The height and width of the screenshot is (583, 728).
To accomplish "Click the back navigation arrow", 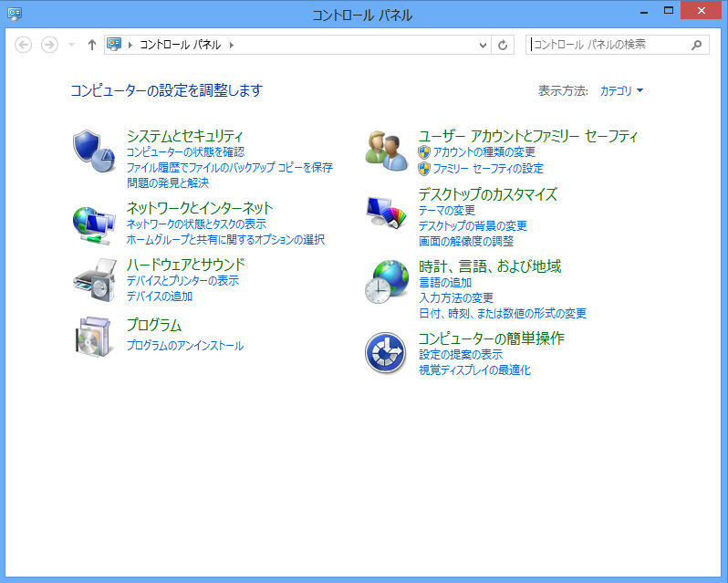I will coord(23,45).
